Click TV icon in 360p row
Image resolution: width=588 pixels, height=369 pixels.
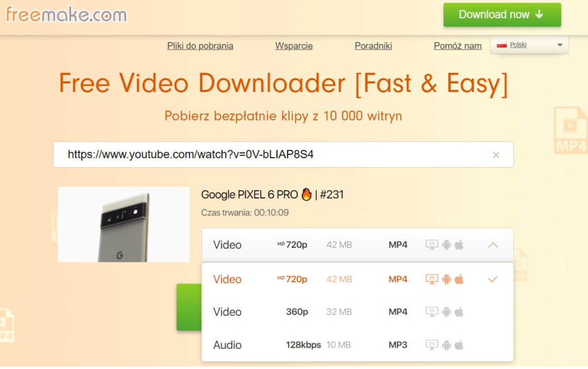[432, 312]
